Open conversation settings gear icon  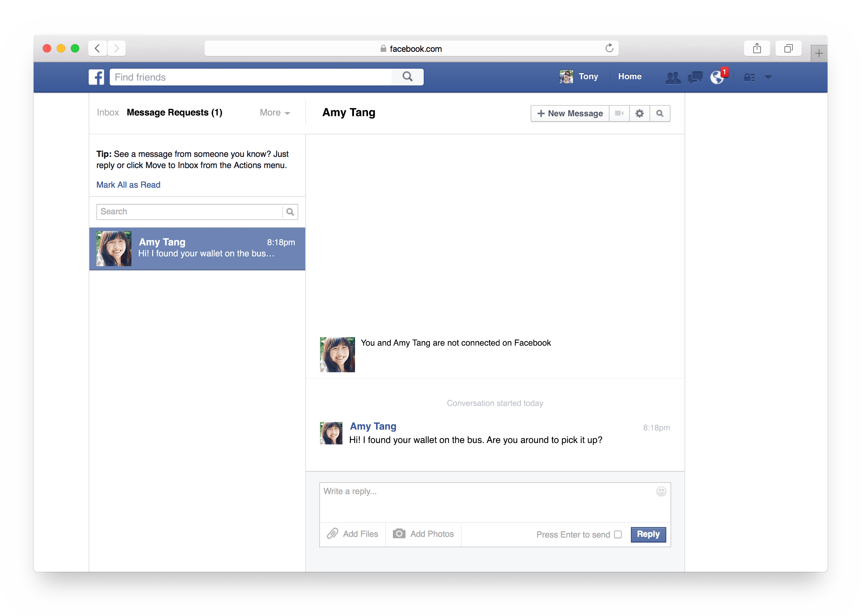[x=639, y=113]
